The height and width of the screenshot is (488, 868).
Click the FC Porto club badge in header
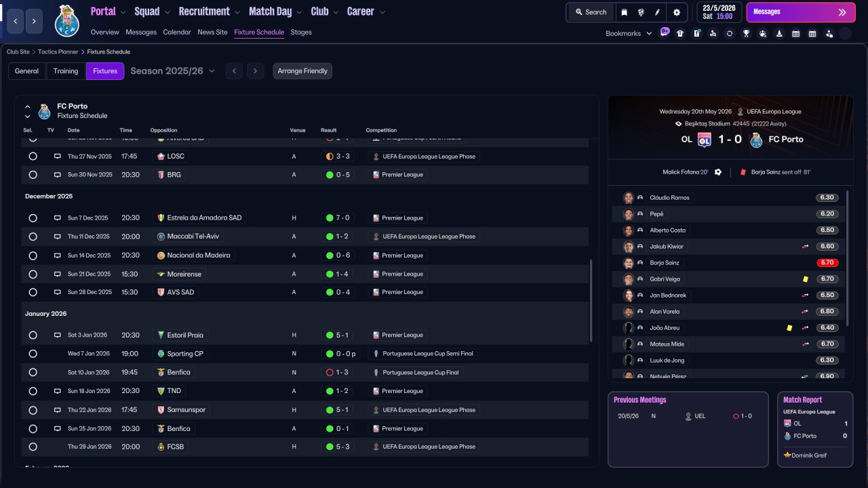[67, 20]
